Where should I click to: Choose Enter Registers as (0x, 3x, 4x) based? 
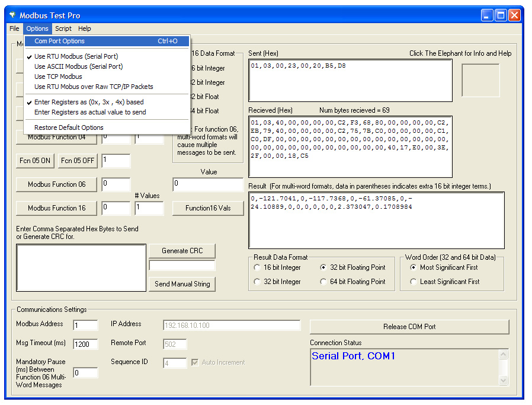pos(107,102)
